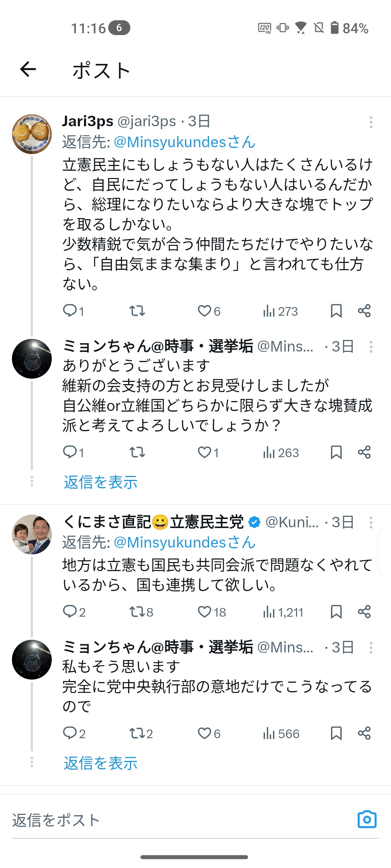The image size is (391, 868).
Task: View analytics showing 1,211 views
Action: click(x=283, y=612)
